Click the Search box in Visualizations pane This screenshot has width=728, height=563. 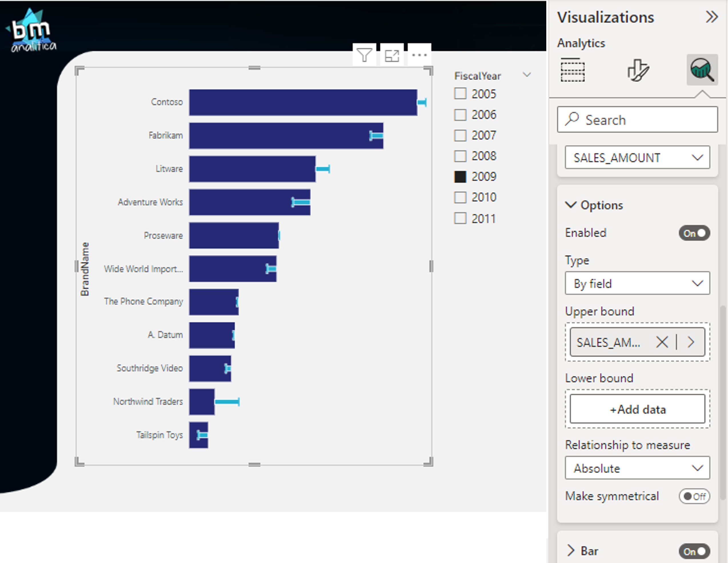[637, 120]
